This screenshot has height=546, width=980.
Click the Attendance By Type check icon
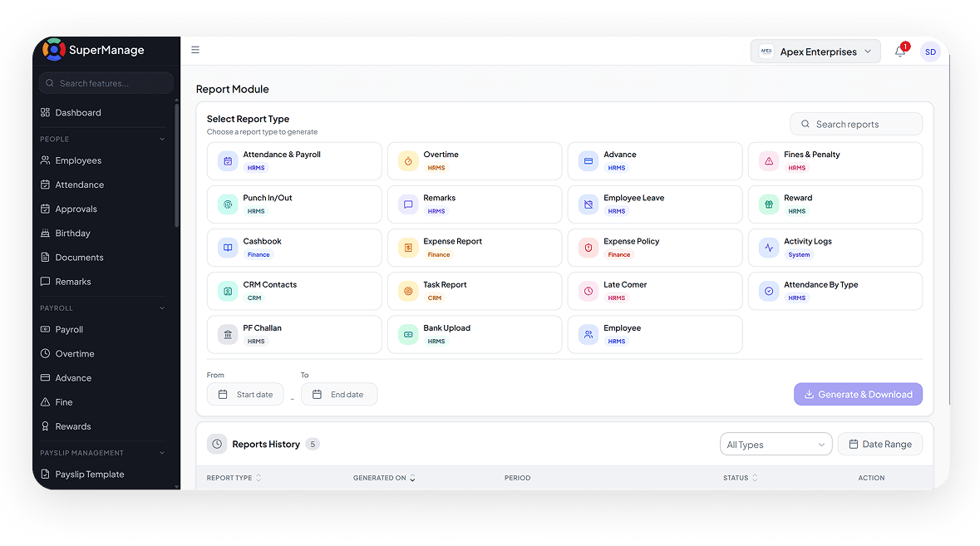tap(769, 291)
